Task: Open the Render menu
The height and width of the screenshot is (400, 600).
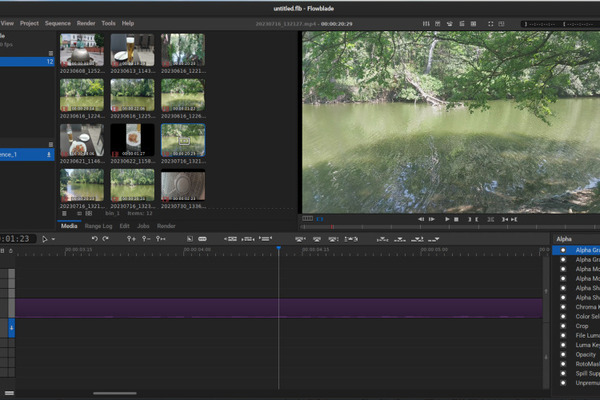Action: (86, 22)
